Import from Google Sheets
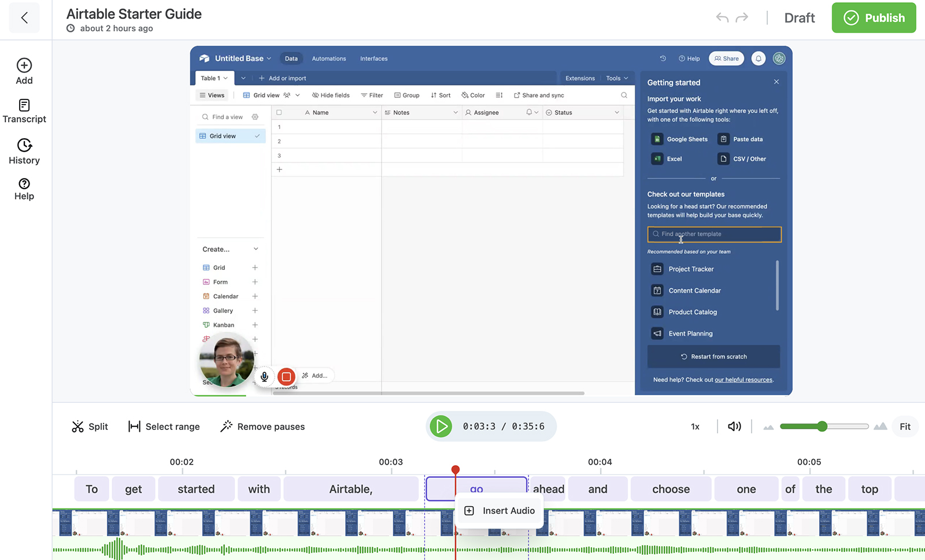 (680, 139)
